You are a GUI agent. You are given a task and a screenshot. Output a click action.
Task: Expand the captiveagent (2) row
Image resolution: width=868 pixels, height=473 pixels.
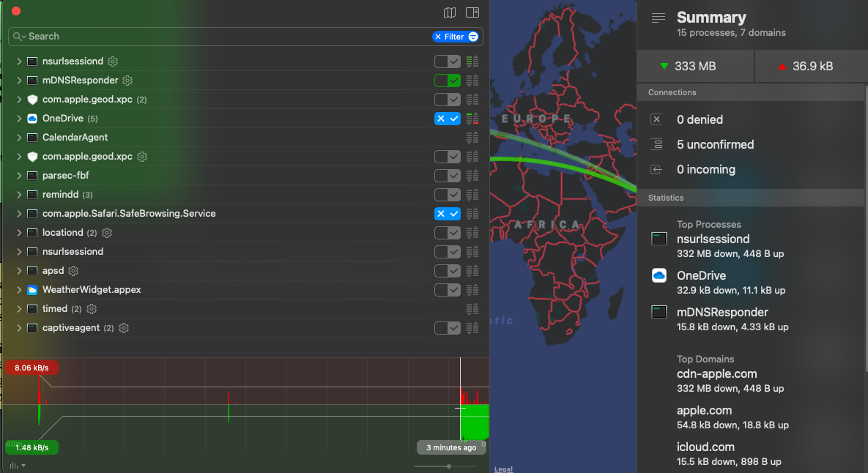tap(19, 328)
